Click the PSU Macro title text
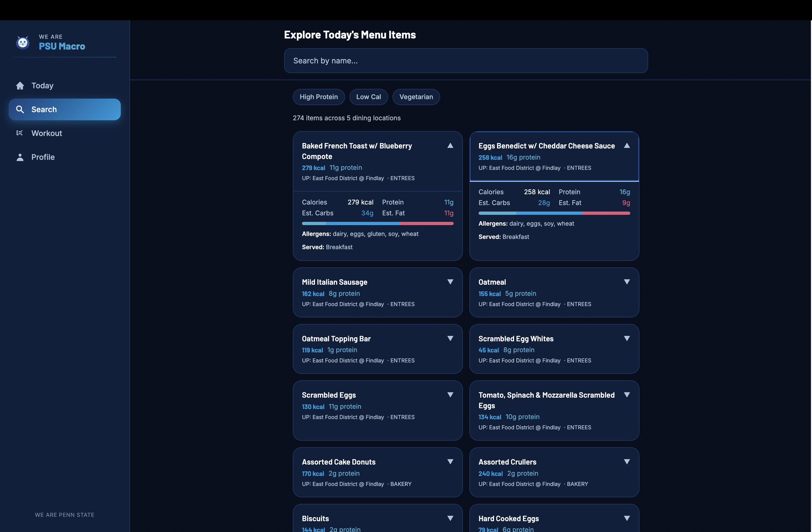Screen dimensions: 812x532 tap(62, 46)
